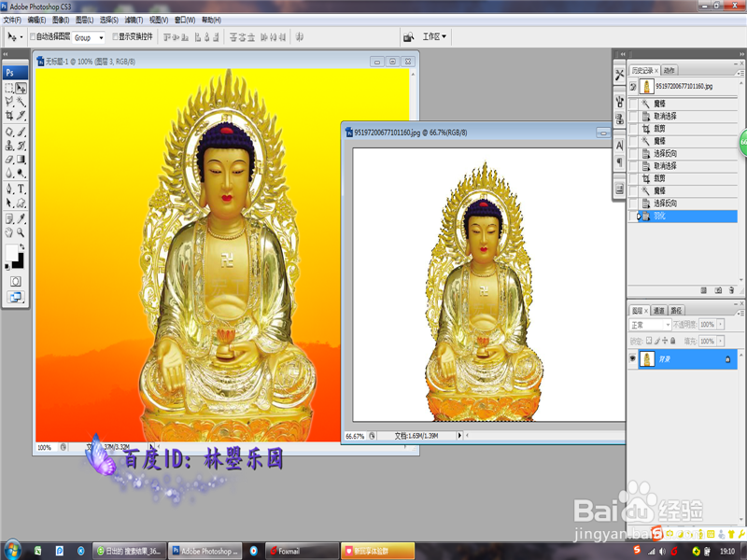Open the 填充 slider arrow
The image size is (747, 560).
point(720,341)
